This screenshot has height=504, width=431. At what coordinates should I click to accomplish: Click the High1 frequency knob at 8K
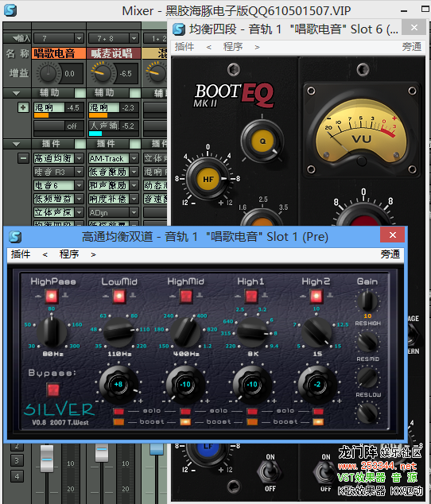[x=252, y=332]
